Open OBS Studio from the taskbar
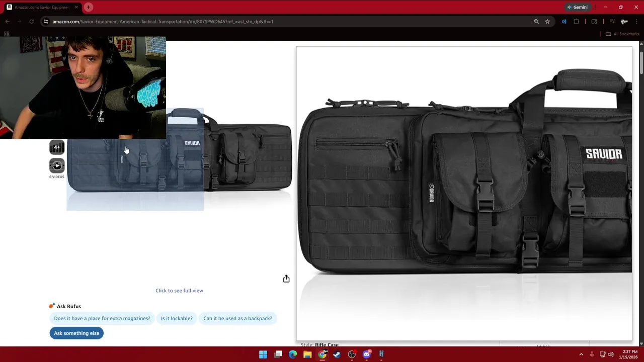 [x=352, y=354]
